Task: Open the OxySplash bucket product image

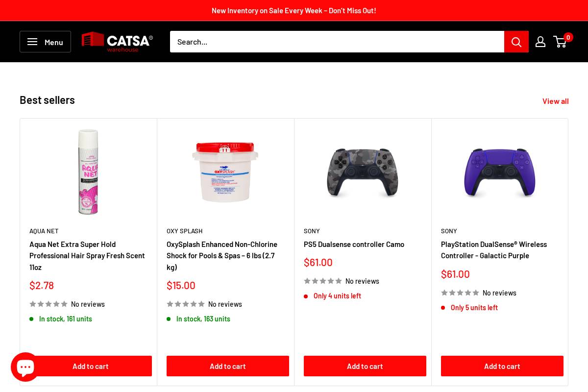Action: pyautogui.click(x=225, y=172)
